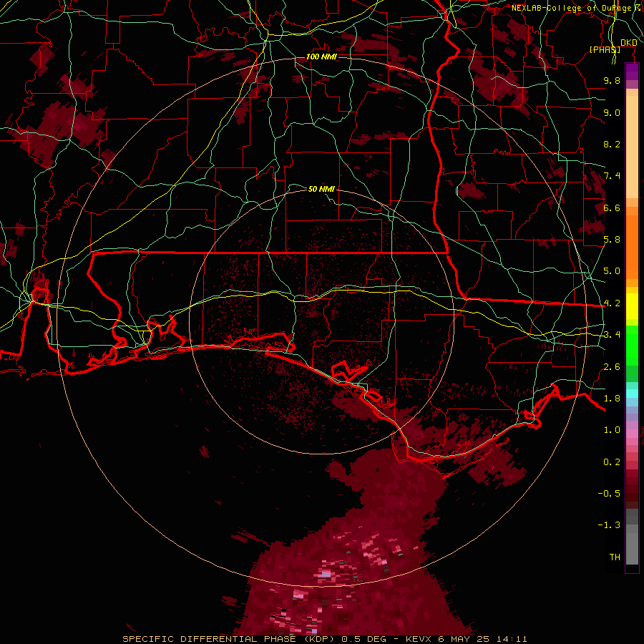Click the -0.5 scale value

[609, 494]
